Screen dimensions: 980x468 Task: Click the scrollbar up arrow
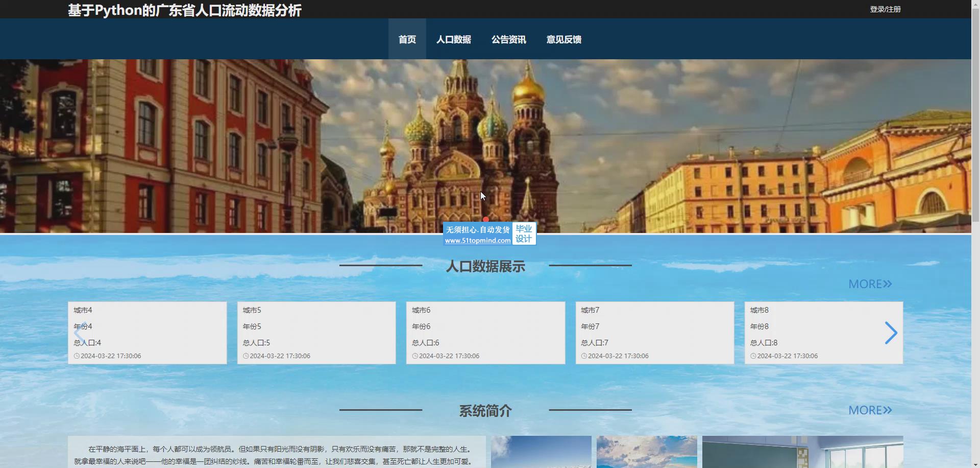click(x=975, y=3)
